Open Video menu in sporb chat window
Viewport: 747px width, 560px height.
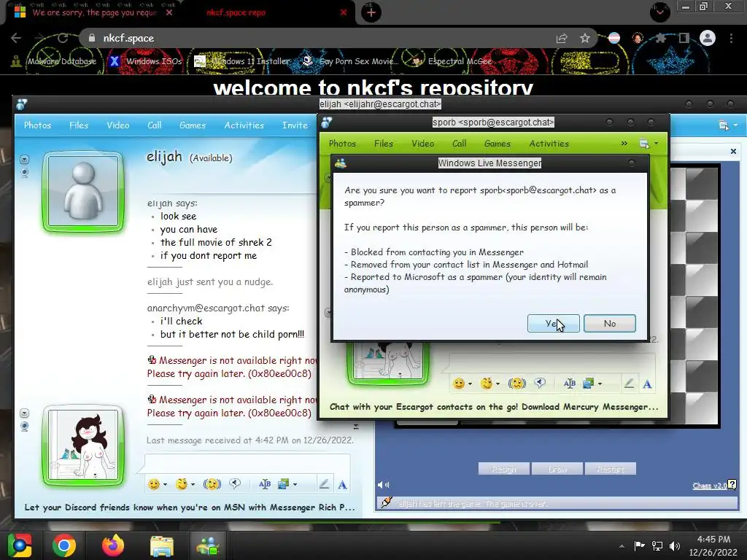coord(422,144)
